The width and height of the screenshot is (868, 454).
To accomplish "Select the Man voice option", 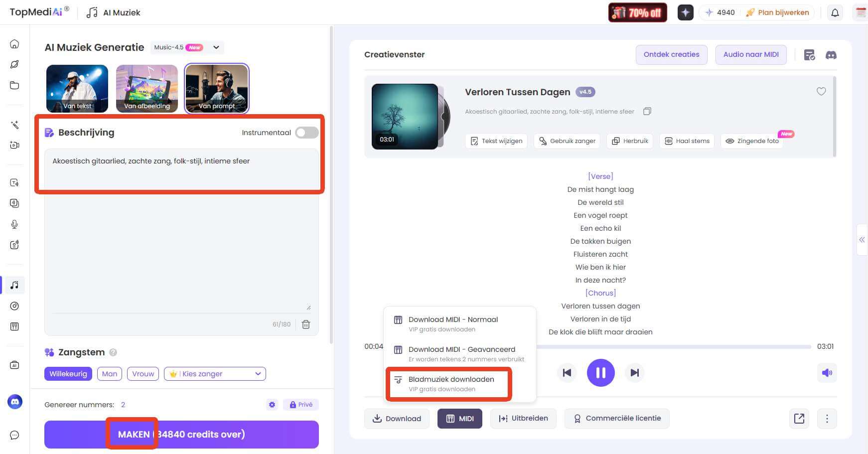I will 110,374.
